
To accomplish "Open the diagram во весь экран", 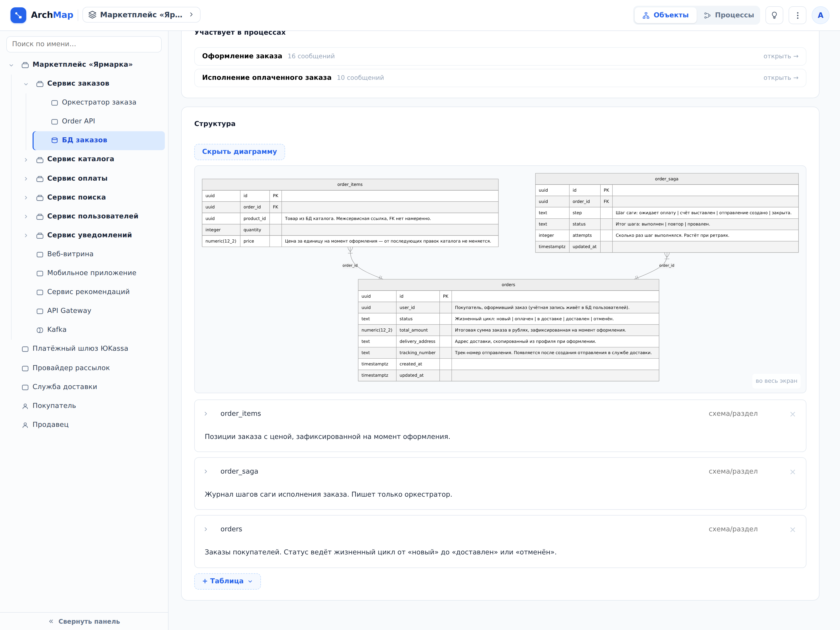I will tap(776, 381).
